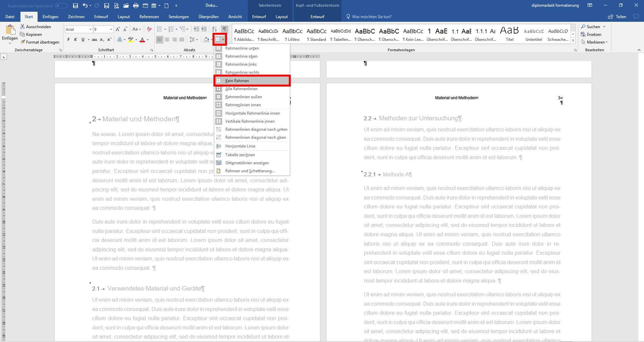Viewport: 644px width, 342px height.
Task: Click the Ersetzen button
Action: (591, 34)
